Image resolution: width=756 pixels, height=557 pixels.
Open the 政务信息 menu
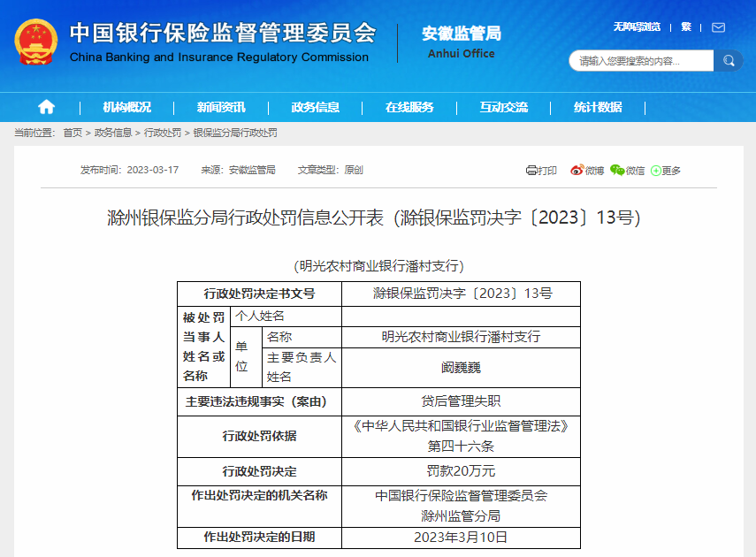tap(316, 107)
